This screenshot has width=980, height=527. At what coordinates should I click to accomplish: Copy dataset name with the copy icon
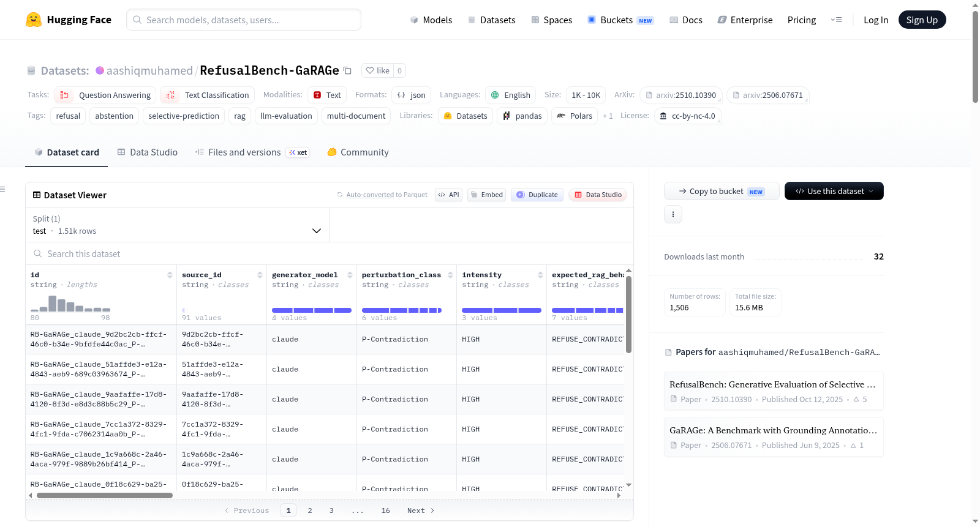coord(347,70)
